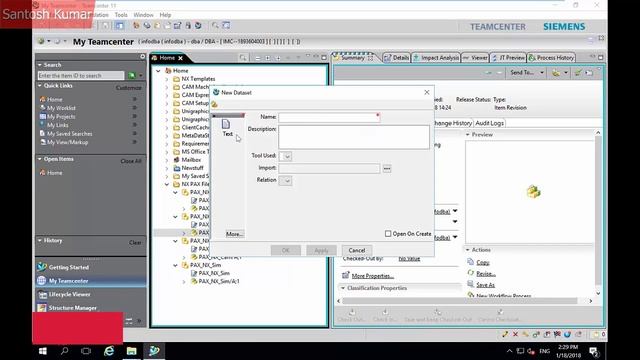Select PAX_NX_Sim item under its folder

tap(214, 273)
